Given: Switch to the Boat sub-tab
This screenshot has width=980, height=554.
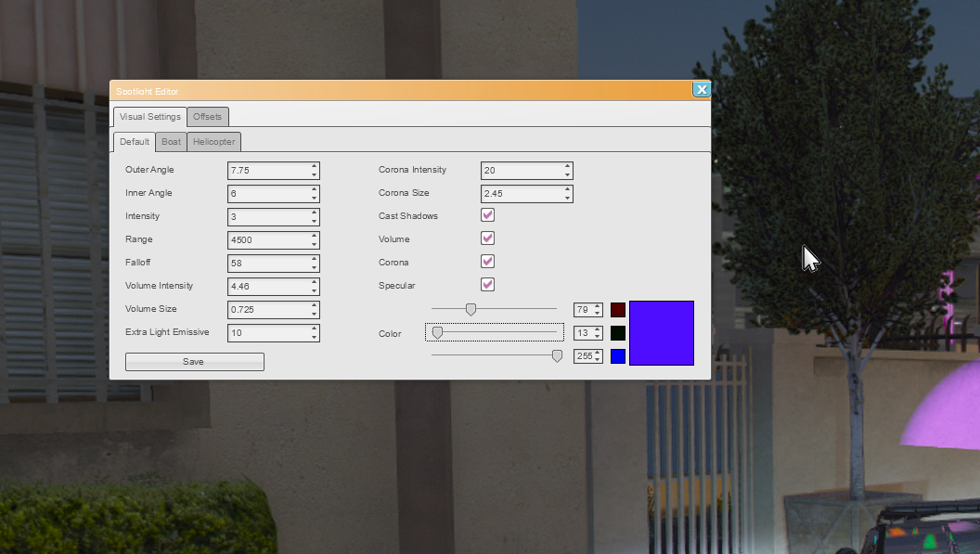Looking at the screenshot, I should (x=172, y=142).
